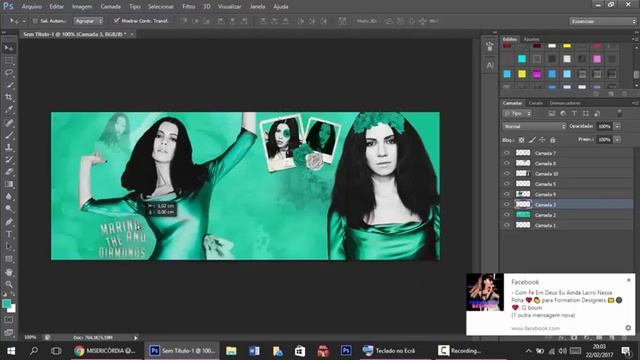This screenshot has width=640, height=360.
Task: Select the Rectangular Marquee tool
Action: (x=9, y=61)
